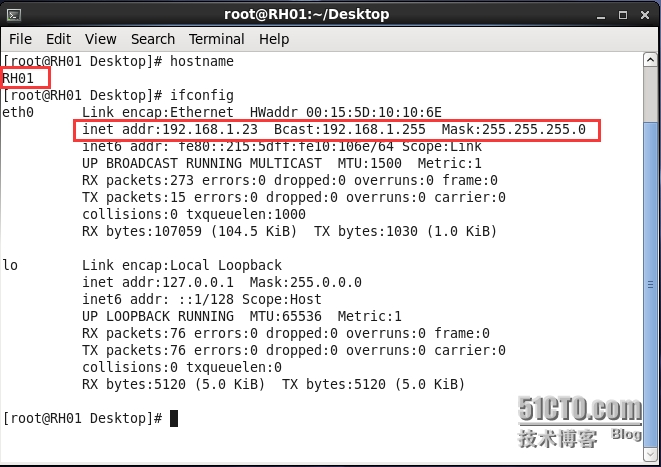Image resolution: width=661 pixels, height=467 pixels.
Task: Open the Terminal menu
Action: point(216,39)
